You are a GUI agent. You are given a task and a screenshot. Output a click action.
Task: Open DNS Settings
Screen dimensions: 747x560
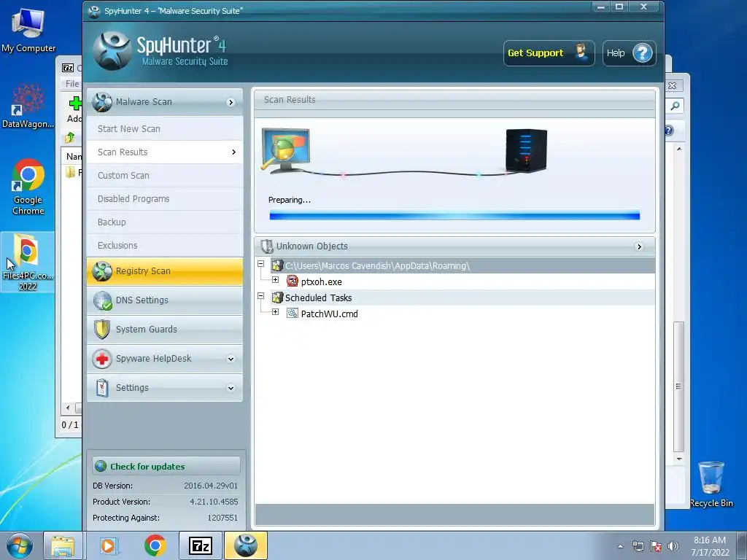tap(164, 300)
